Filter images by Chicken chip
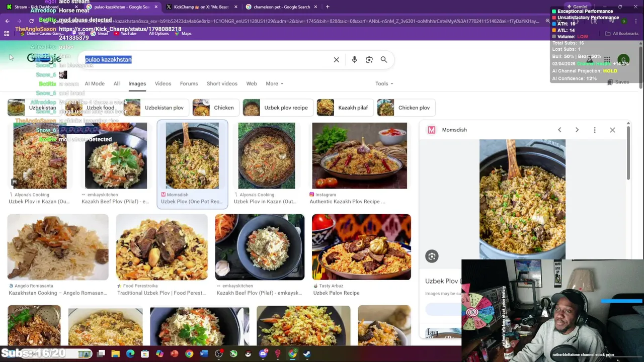Screen dimensions: 644x362 tap(215, 108)
